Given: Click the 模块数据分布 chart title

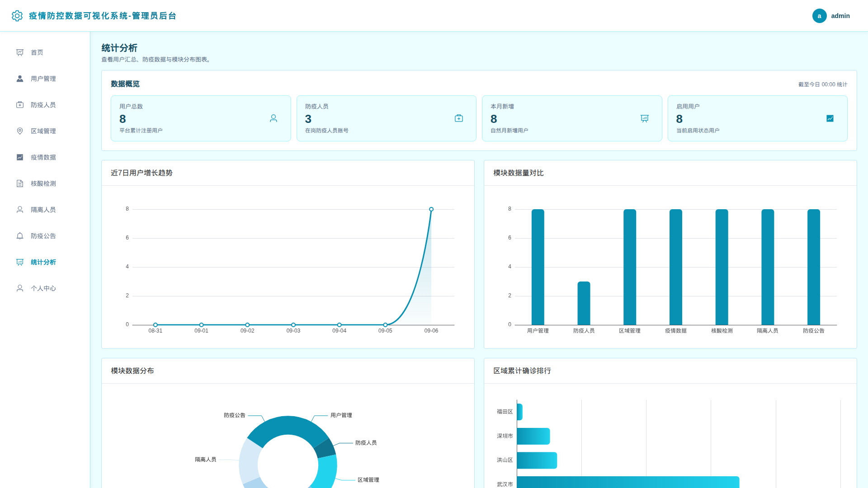Looking at the screenshot, I should [132, 371].
